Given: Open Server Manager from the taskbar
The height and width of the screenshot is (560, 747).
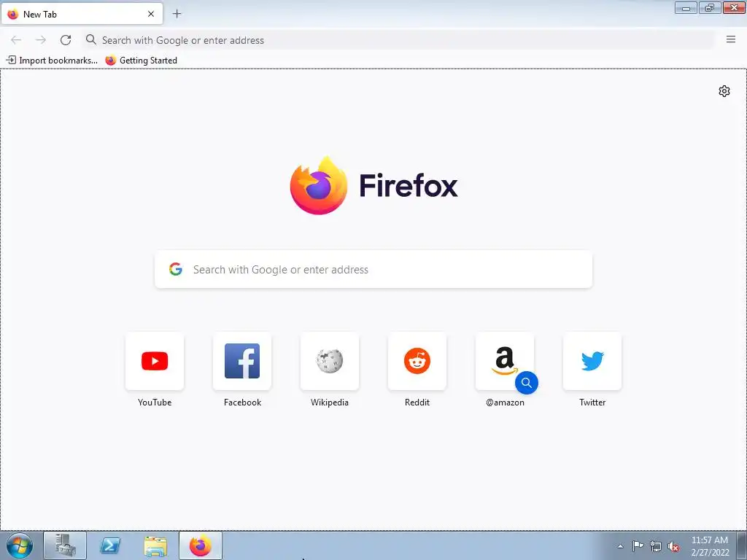Looking at the screenshot, I should (x=65, y=545).
